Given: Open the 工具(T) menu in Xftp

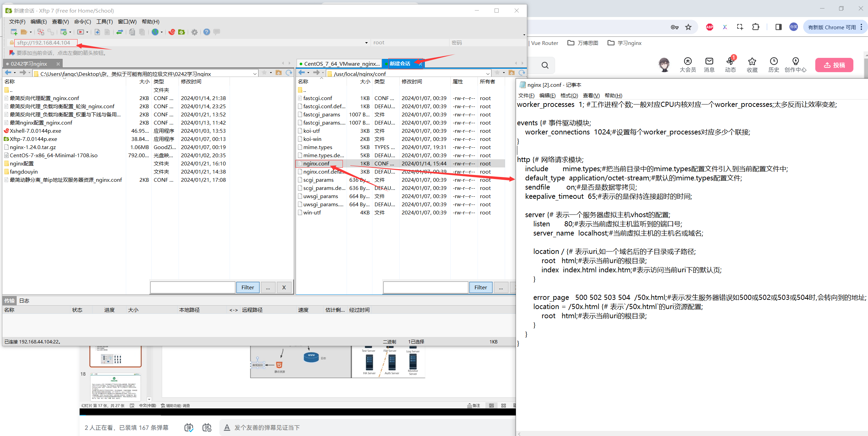Looking at the screenshot, I should tap(104, 22).
